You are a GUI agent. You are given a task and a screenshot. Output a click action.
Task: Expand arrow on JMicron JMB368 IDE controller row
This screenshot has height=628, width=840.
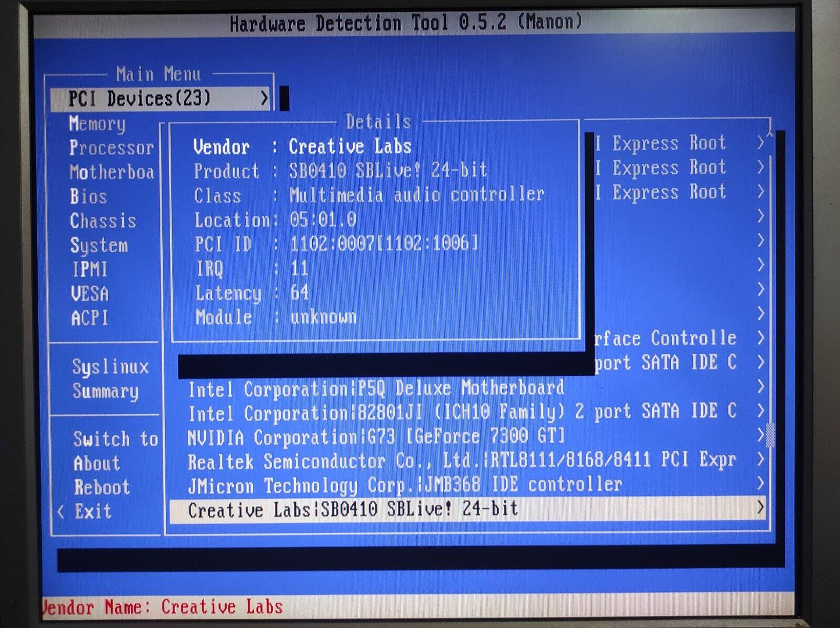760,483
